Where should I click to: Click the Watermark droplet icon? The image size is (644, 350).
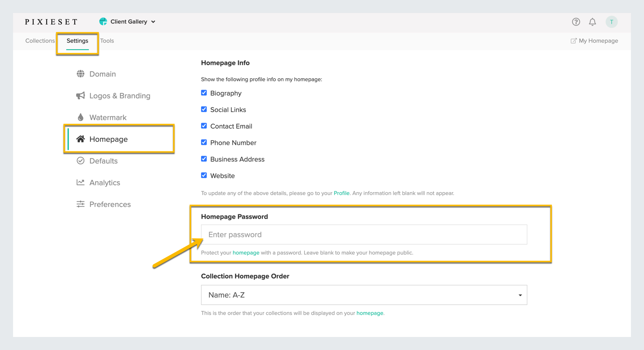[x=80, y=117]
